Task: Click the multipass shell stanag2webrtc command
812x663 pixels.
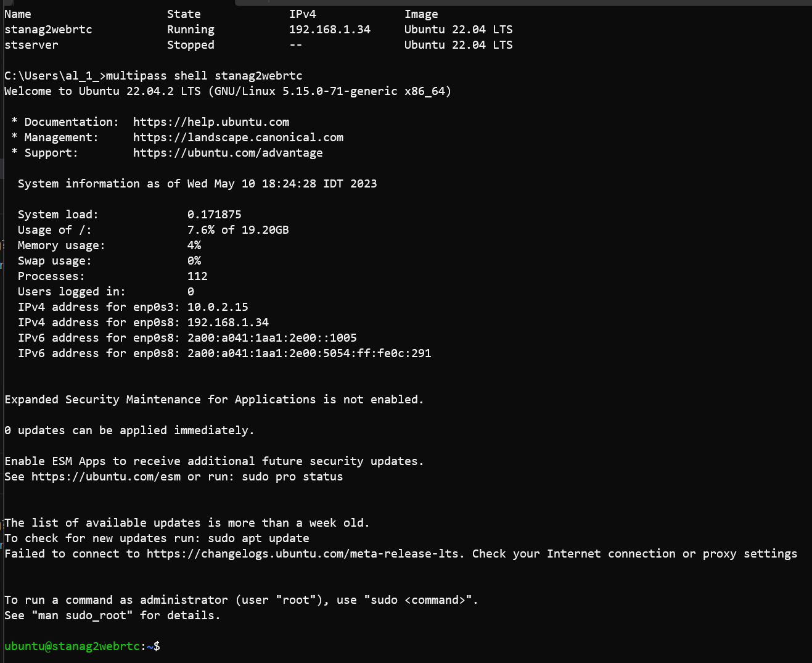Action: 204,76
